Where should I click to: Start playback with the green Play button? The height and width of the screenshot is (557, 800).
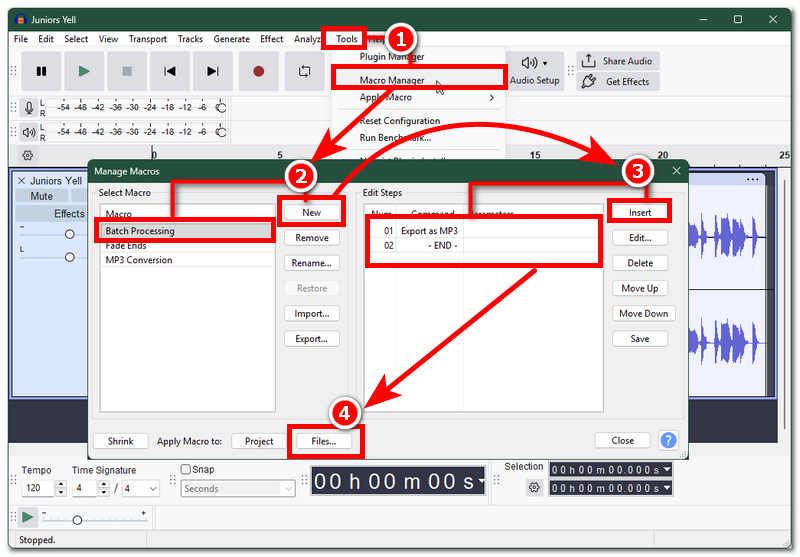pyautogui.click(x=84, y=71)
